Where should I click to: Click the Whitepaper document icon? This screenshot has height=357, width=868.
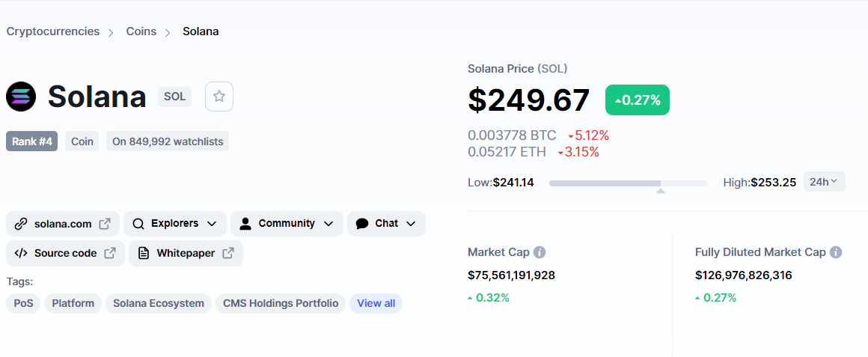pyautogui.click(x=144, y=254)
